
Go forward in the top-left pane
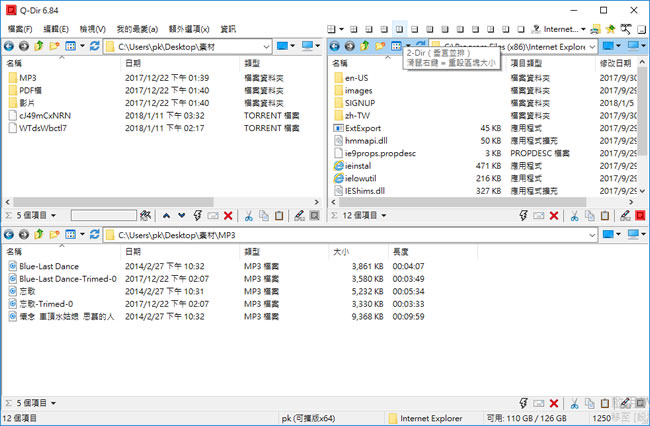(24, 46)
